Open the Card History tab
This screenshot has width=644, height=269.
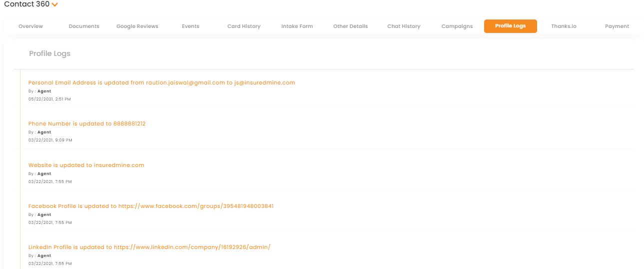244,26
